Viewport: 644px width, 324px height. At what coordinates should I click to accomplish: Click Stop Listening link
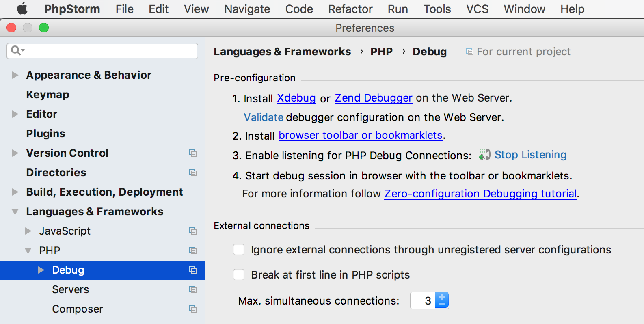point(530,155)
